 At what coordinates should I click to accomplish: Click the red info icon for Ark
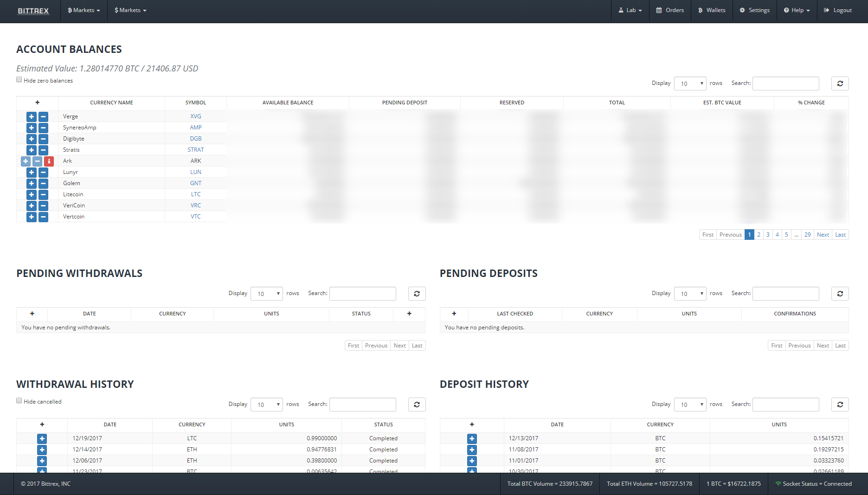[49, 161]
